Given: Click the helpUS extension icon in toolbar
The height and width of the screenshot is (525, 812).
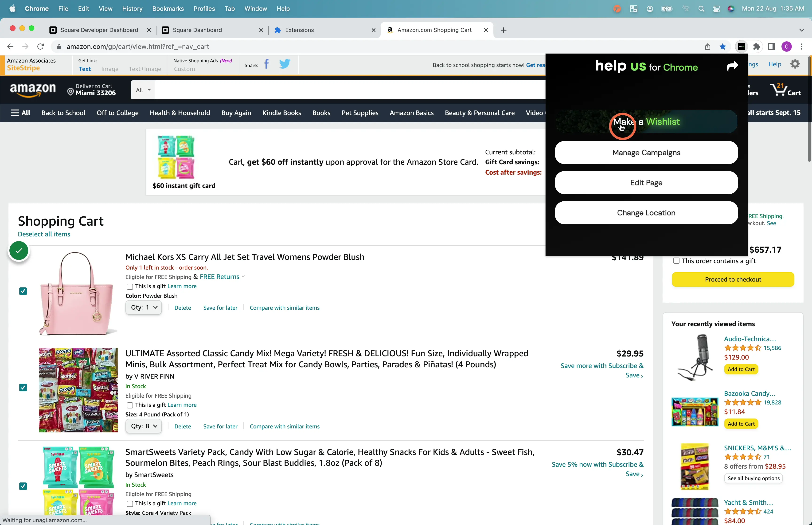Looking at the screenshot, I should tap(742, 47).
